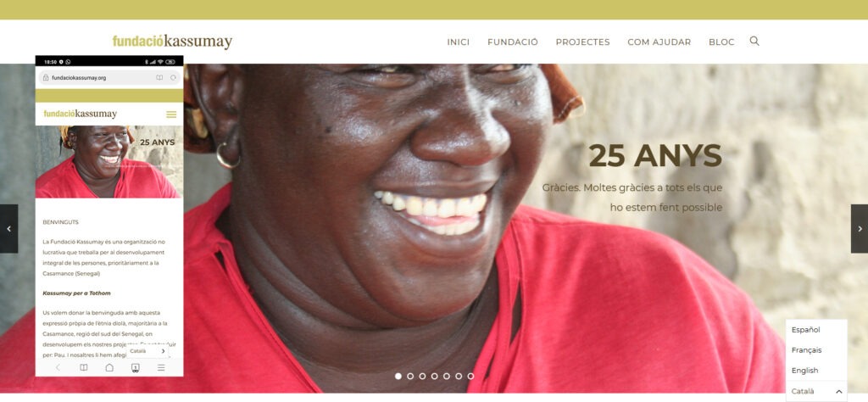The height and width of the screenshot is (402, 868).
Task: Open the mobile browser tabs icon
Action: [x=135, y=368]
